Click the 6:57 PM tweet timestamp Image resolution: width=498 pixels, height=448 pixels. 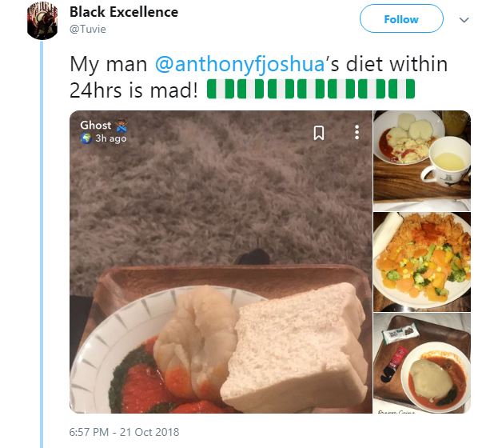[x=125, y=433]
